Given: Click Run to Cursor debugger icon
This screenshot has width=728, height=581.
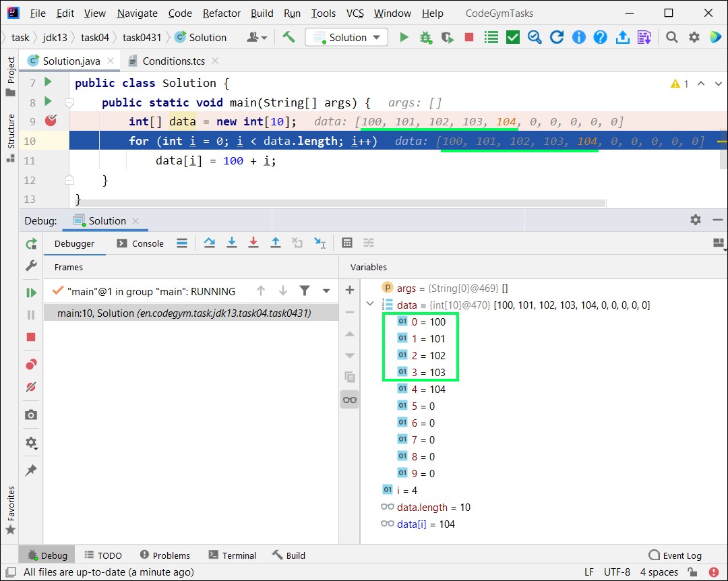Looking at the screenshot, I should 320,243.
